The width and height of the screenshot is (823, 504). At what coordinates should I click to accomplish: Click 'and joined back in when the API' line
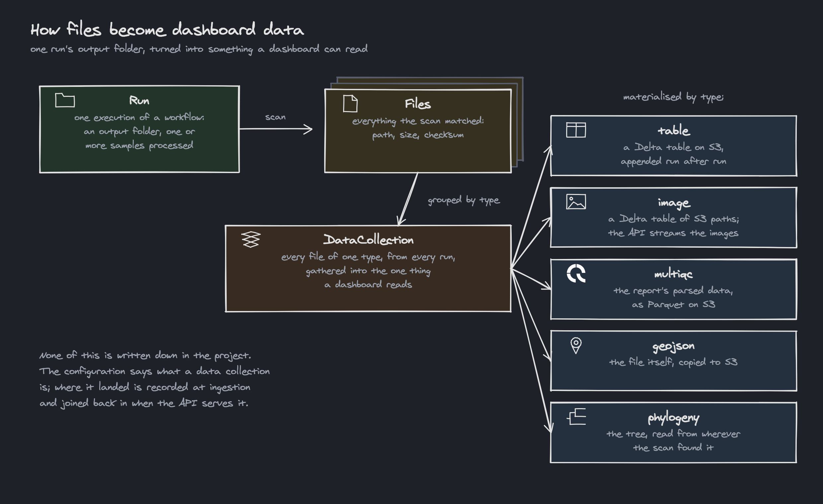(x=144, y=403)
